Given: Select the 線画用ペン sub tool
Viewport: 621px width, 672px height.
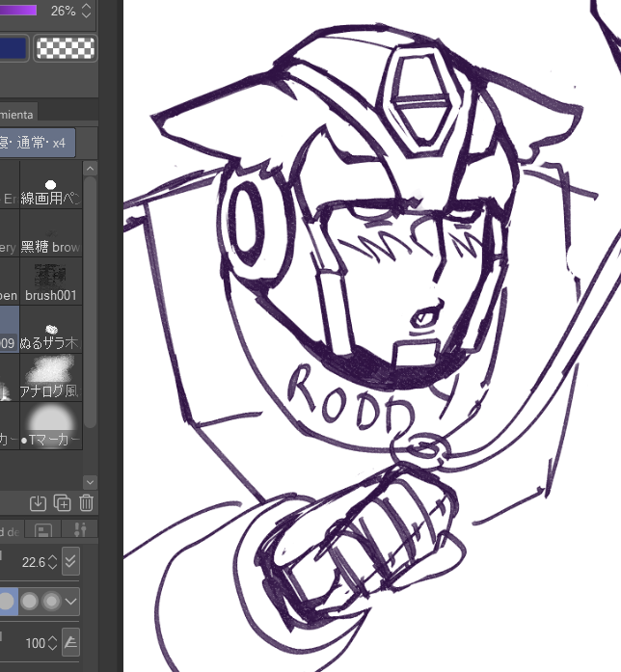Looking at the screenshot, I should point(50,185).
